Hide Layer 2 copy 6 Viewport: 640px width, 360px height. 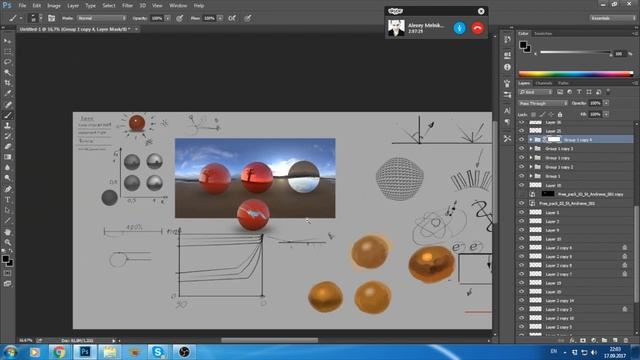point(522,247)
